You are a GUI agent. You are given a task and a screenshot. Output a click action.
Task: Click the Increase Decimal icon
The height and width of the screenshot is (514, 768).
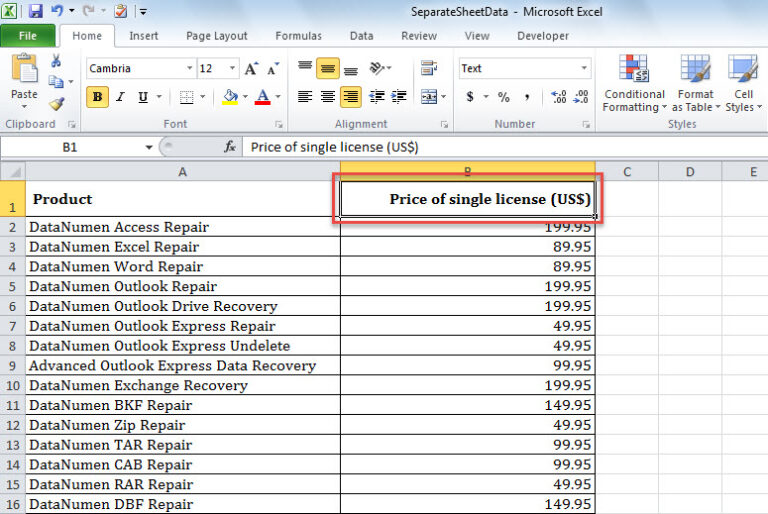point(558,97)
